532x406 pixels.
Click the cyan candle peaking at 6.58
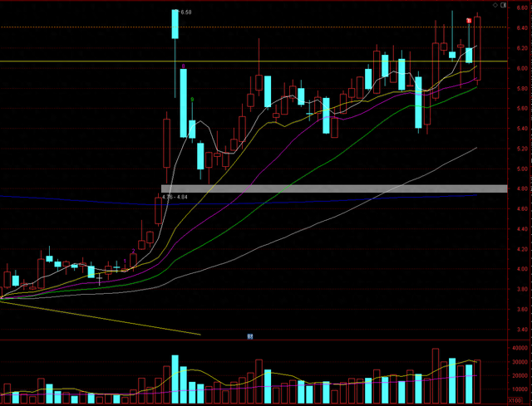click(x=175, y=24)
